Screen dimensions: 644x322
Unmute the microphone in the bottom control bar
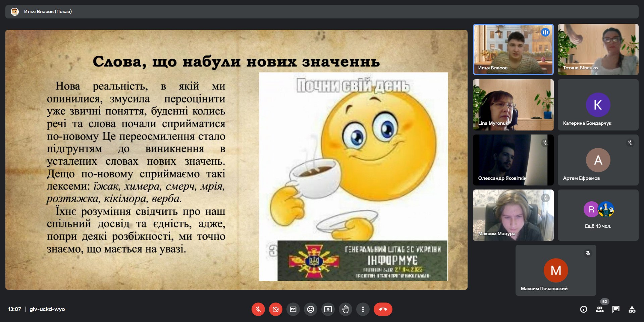(x=258, y=309)
